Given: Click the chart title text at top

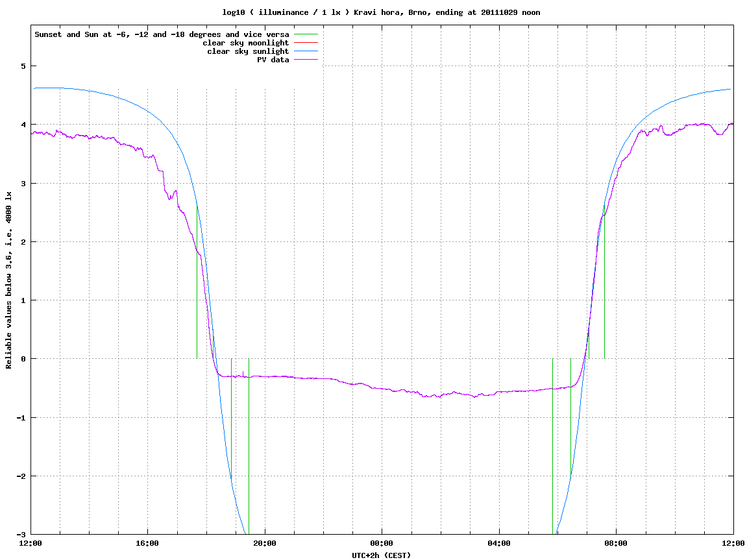Looking at the screenshot, I should [381, 12].
